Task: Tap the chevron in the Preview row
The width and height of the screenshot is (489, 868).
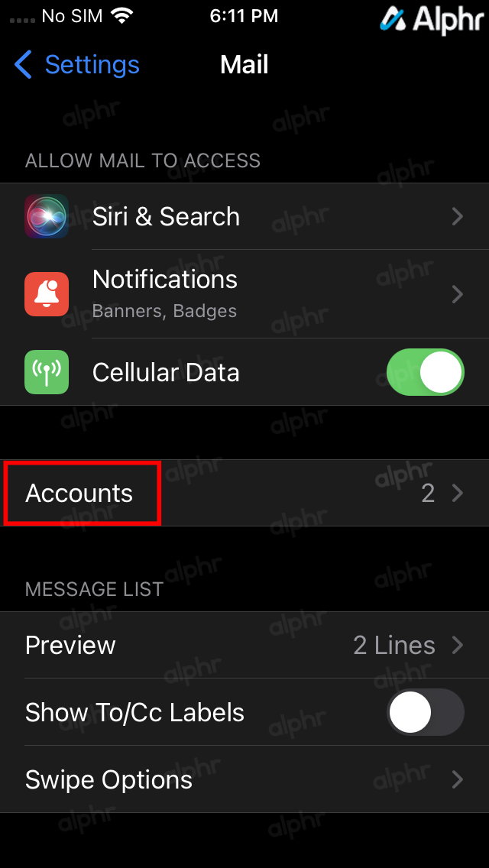Action: pos(458,645)
